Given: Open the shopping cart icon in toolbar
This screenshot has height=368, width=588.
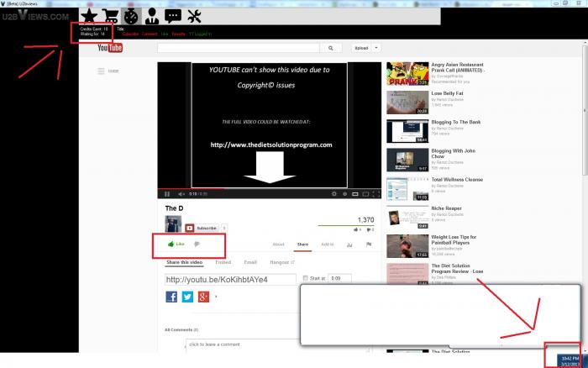Looking at the screenshot, I should point(111,16).
